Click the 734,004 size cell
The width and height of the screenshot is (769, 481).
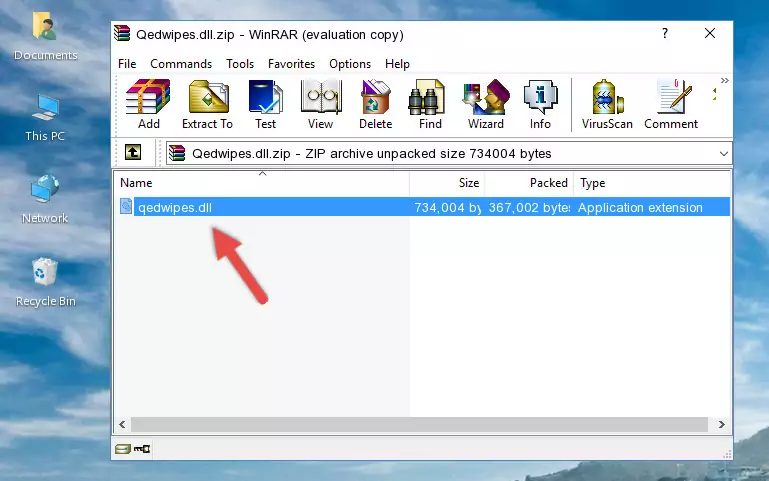447,208
